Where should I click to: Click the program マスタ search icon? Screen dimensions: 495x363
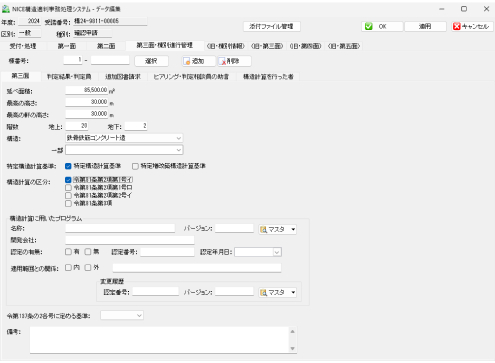(x=263, y=230)
